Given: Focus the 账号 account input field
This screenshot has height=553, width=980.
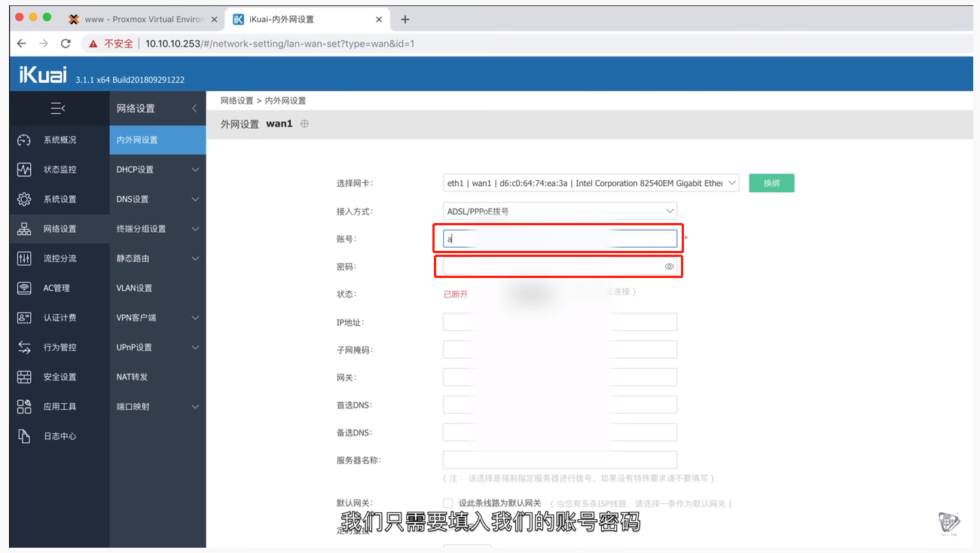Looking at the screenshot, I should click(560, 239).
